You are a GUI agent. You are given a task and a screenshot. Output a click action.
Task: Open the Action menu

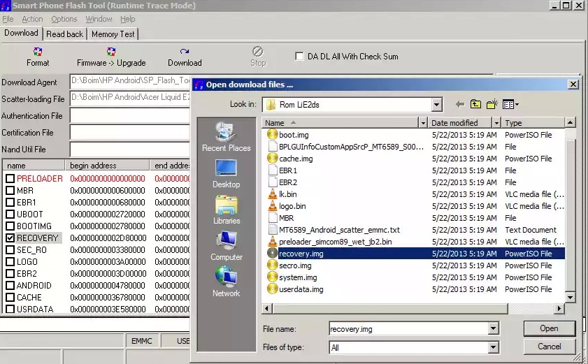32,19
